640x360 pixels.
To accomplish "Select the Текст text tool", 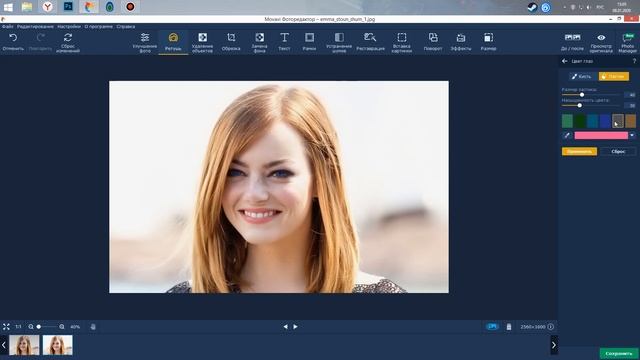I will [284, 42].
